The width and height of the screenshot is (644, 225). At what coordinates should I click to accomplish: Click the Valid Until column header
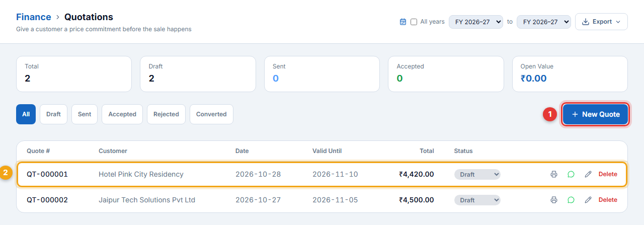click(x=327, y=151)
